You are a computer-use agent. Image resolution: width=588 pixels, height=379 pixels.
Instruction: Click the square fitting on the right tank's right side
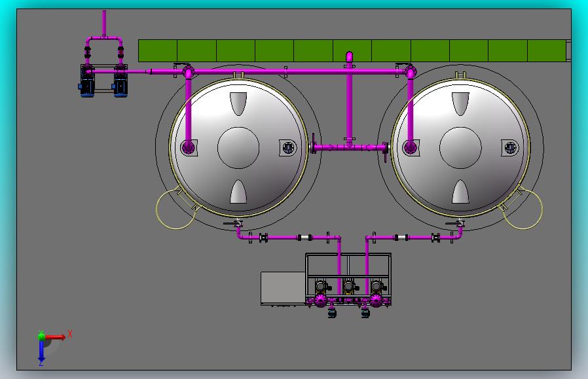pyautogui.click(x=510, y=148)
